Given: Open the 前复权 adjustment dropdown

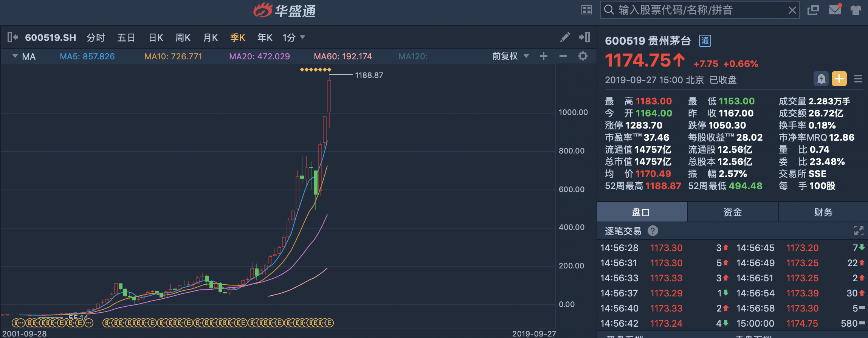Looking at the screenshot, I should pyautogui.click(x=510, y=56).
